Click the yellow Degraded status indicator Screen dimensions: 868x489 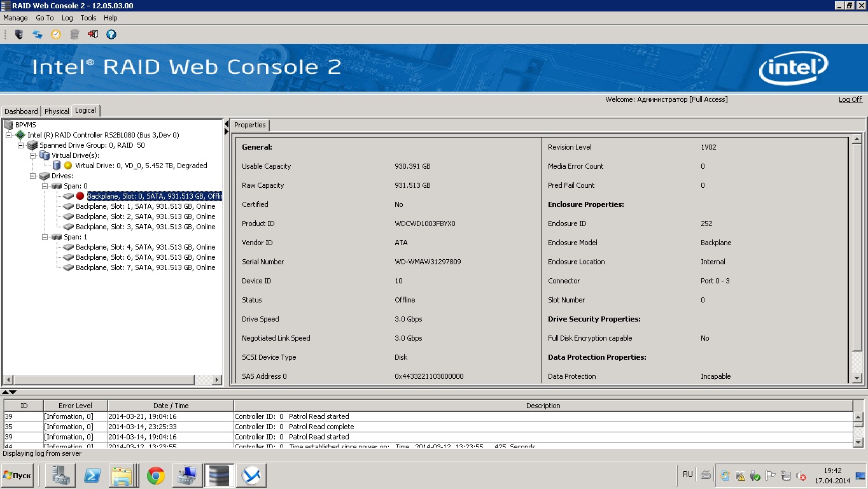68,166
